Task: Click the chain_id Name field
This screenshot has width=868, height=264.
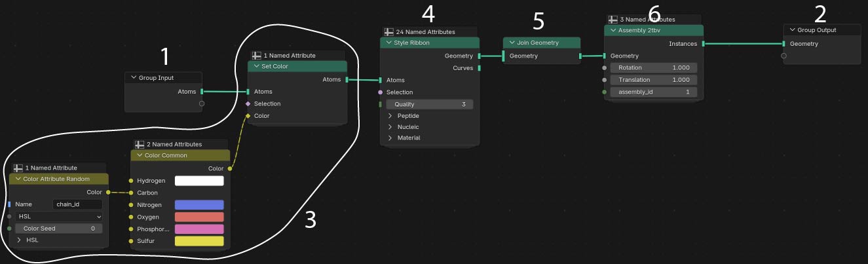Action: coord(77,204)
